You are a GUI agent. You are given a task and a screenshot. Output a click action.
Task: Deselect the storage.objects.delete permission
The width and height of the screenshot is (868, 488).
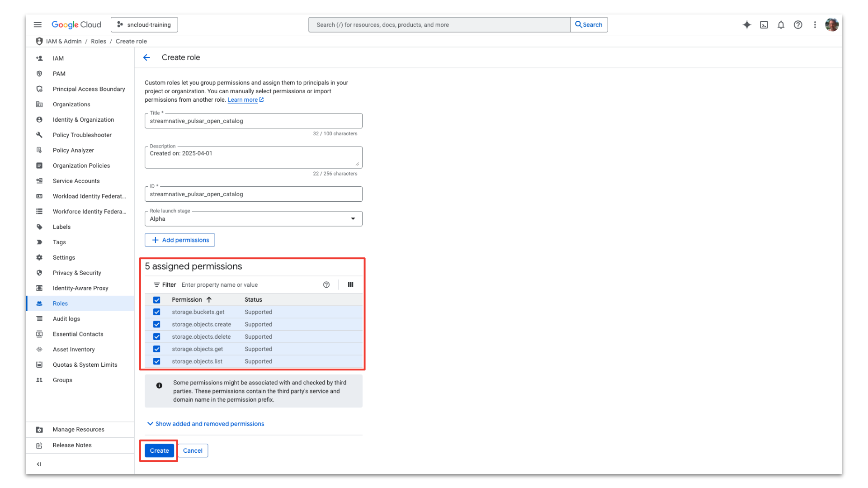point(157,336)
